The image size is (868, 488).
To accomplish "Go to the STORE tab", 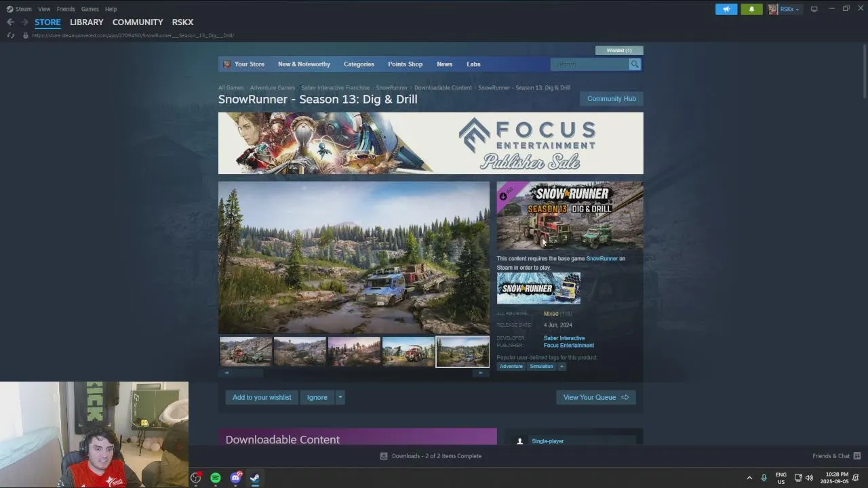I will (x=47, y=22).
